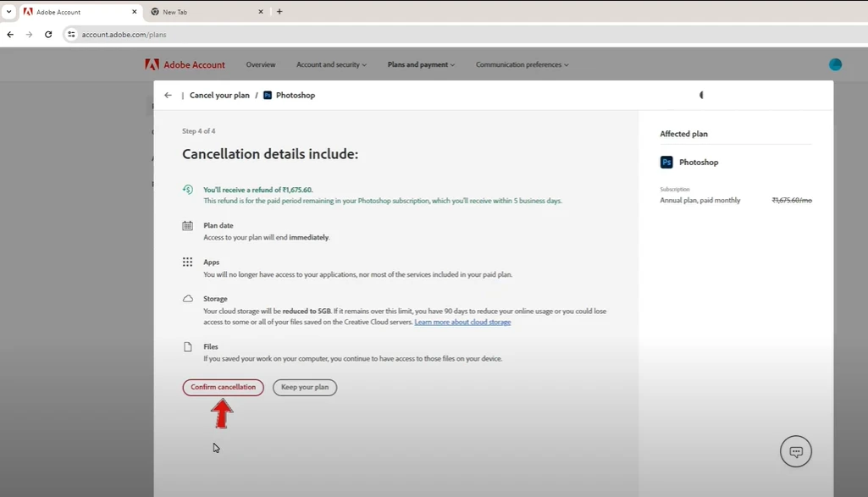Select the Adobe Account browser tab
Screen dimensions: 868x497
(x=80, y=12)
